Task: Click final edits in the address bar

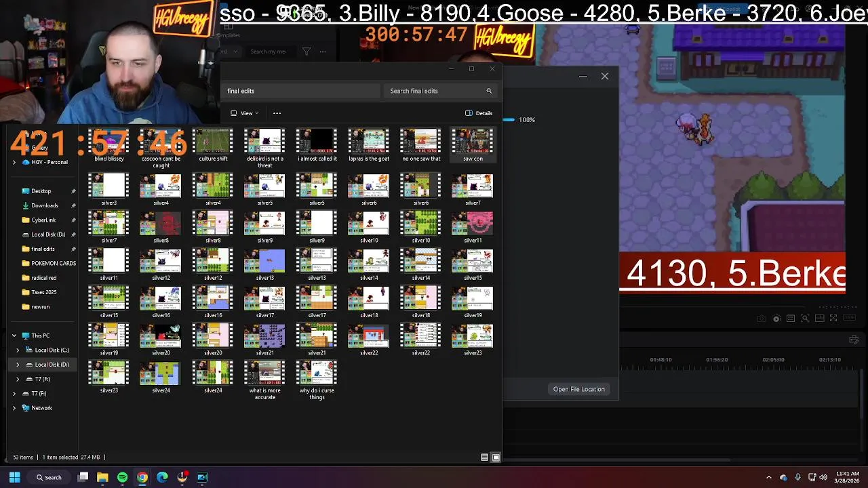Action: click(x=241, y=91)
